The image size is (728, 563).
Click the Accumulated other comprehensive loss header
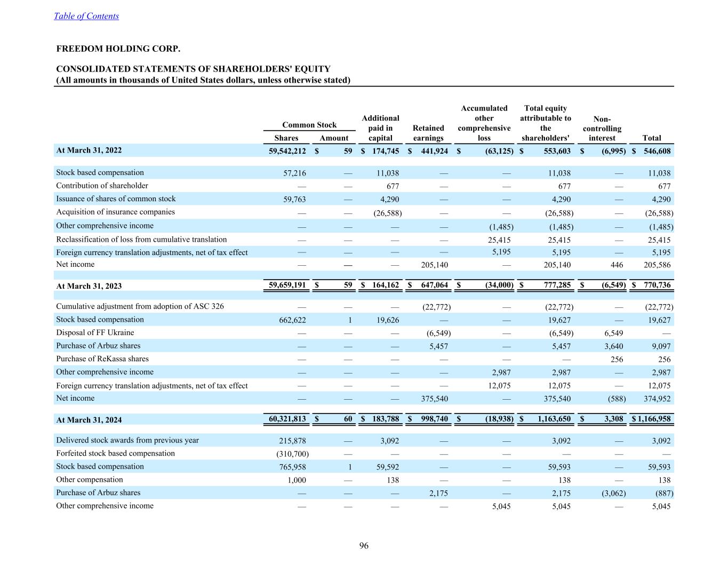coord(484,123)
